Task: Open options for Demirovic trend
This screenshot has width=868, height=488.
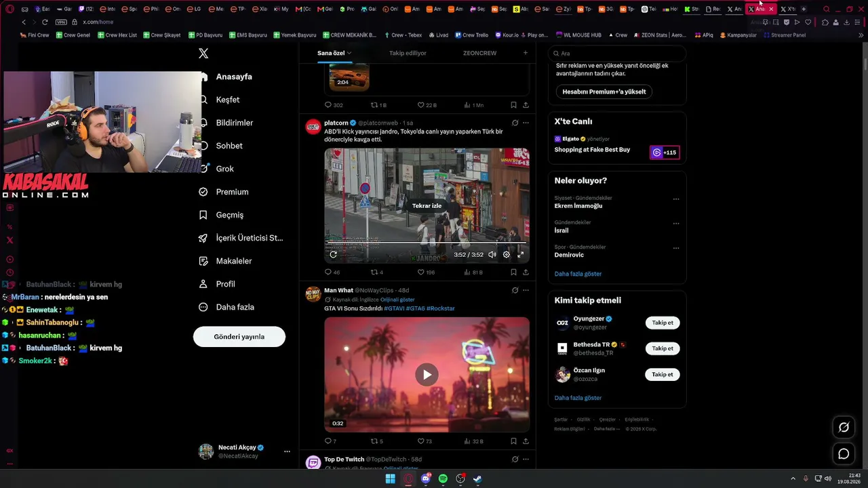Action: (676, 248)
